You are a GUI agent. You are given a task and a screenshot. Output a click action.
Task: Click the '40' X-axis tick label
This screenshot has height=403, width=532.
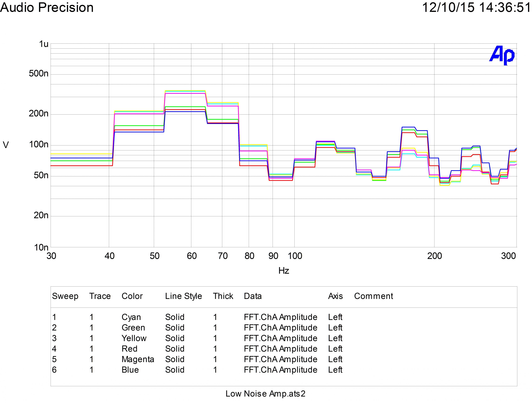coord(109,256)
